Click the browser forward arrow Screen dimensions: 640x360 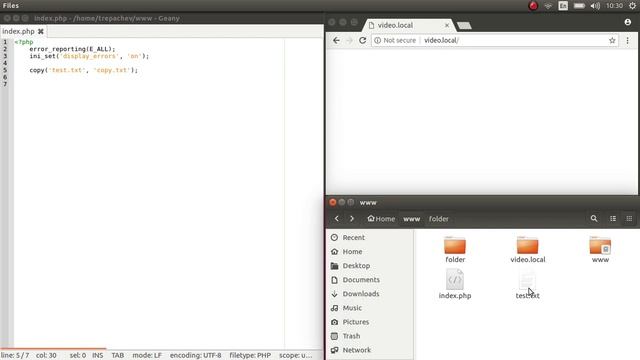(349, 40)
